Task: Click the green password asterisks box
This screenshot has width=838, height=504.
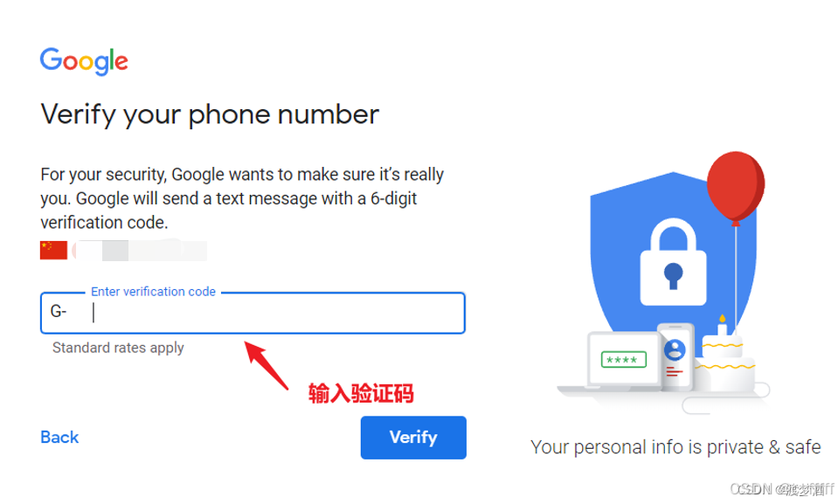Action: click(623, 360)
